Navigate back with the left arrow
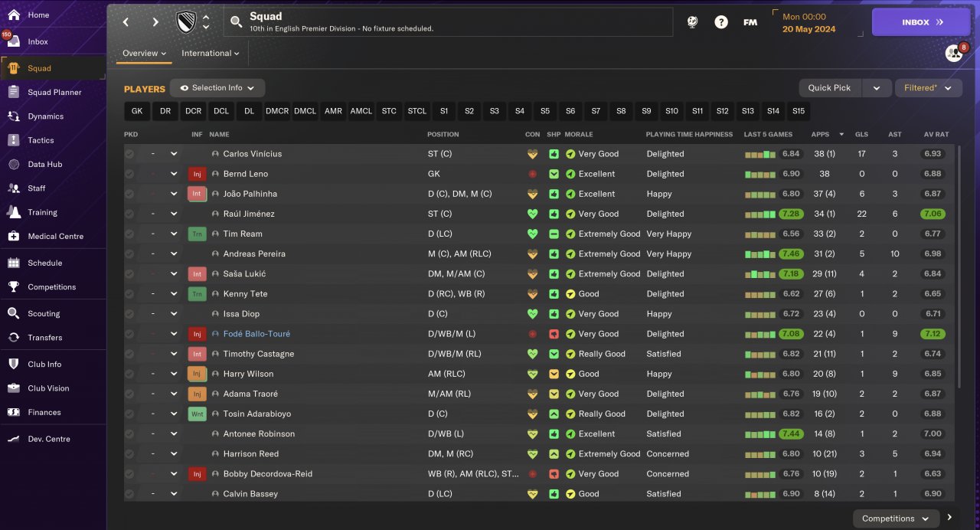Screen dimensions: 980x530 (126, 22)
